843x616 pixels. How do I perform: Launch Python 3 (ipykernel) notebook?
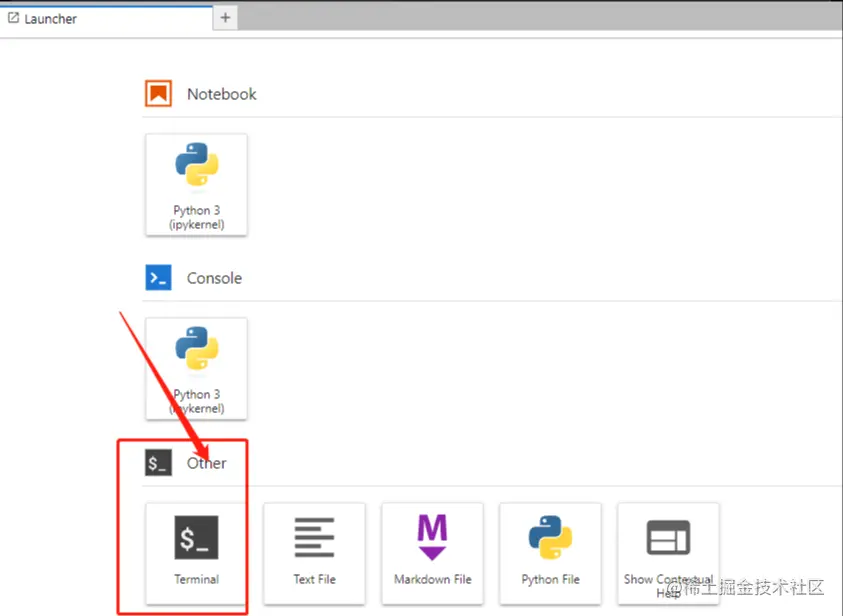click(x=196, y=184)
